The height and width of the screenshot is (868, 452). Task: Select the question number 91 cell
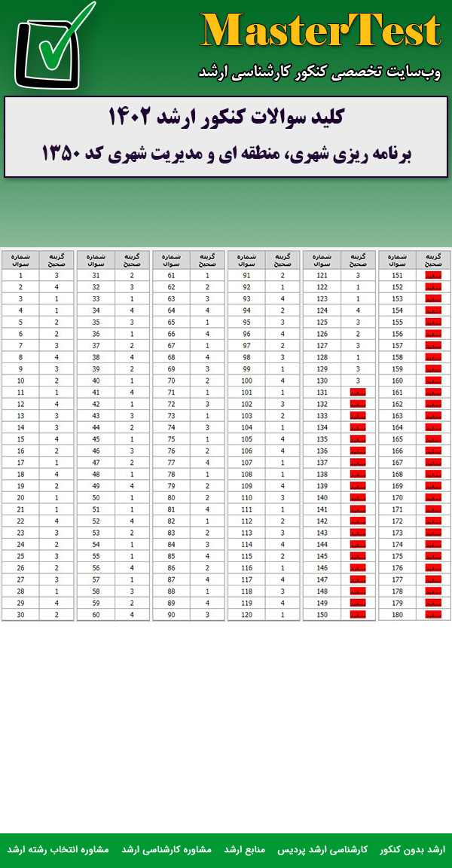(x=246, y=276)
